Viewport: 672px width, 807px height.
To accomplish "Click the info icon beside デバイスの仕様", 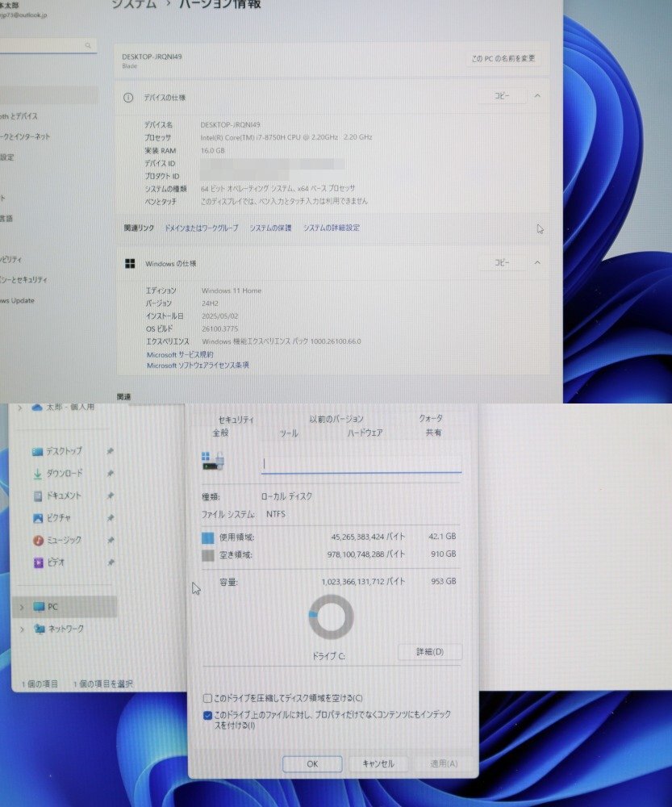I will pos(128,98).
